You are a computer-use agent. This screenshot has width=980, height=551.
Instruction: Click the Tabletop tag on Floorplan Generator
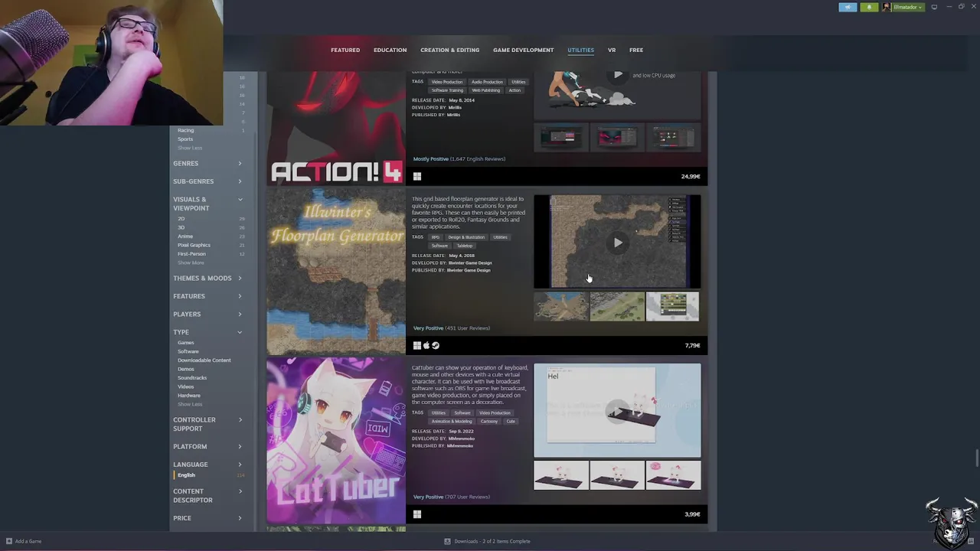(464, 246)
